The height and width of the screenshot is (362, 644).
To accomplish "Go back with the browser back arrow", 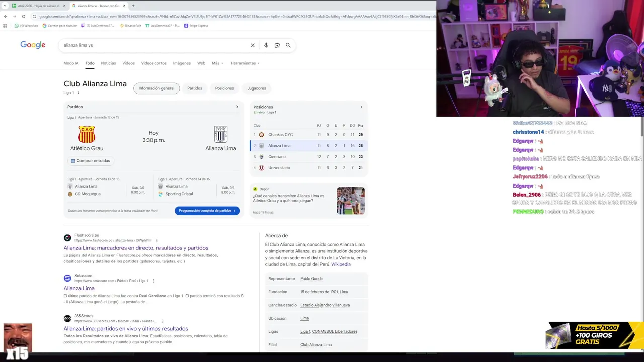I will [6, 16].
